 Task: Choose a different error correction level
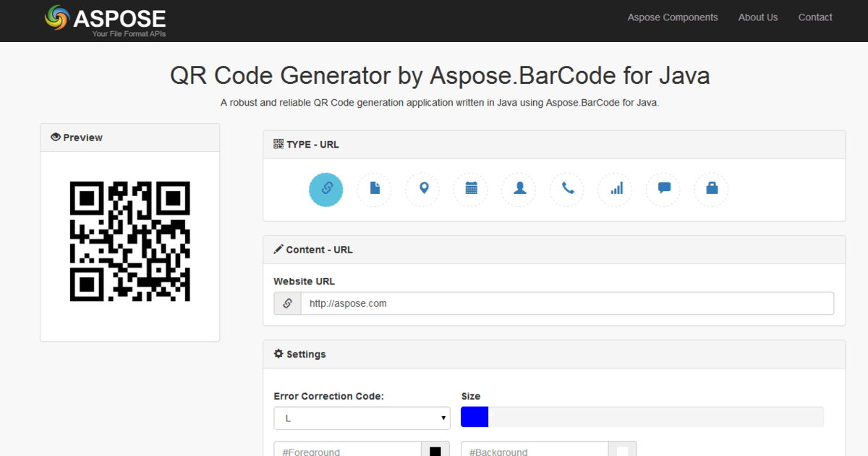pyautogui.click(x=362, y=418)
